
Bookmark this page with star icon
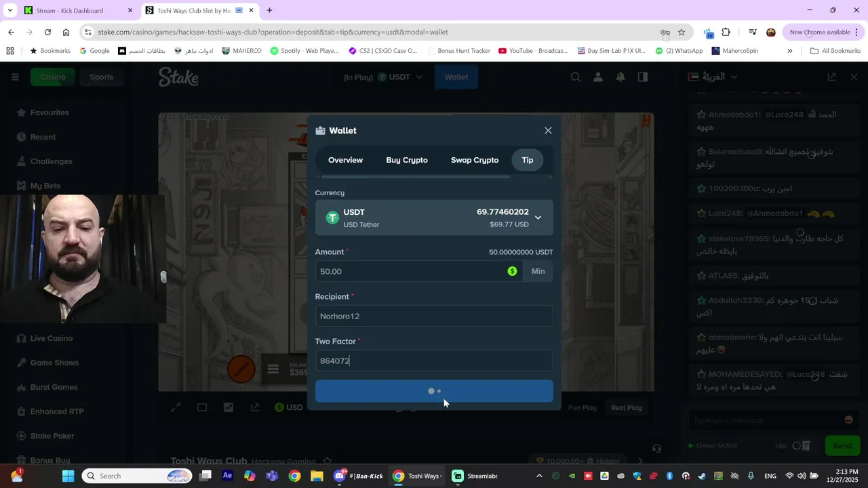tap(682, 32)
